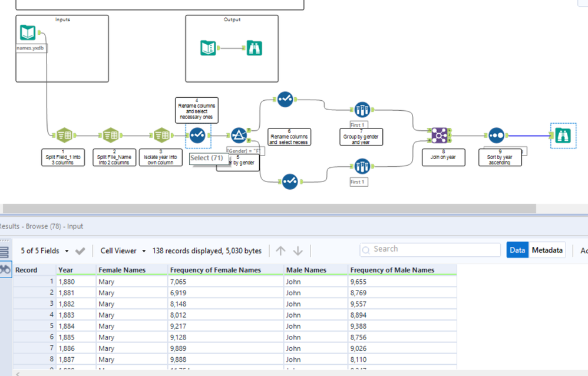
Task: Click the Join on year tool icon
Action: coord(440,136)
